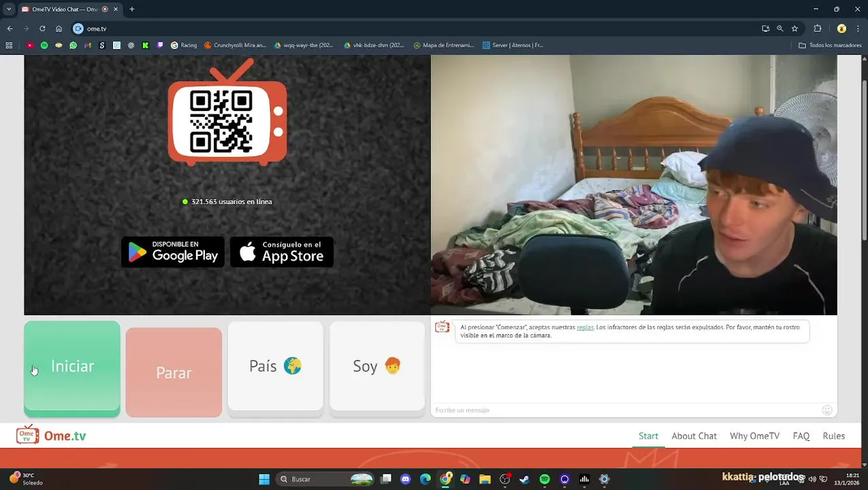
Task: Go back with the browser back arrow
Action: [10, 29]
